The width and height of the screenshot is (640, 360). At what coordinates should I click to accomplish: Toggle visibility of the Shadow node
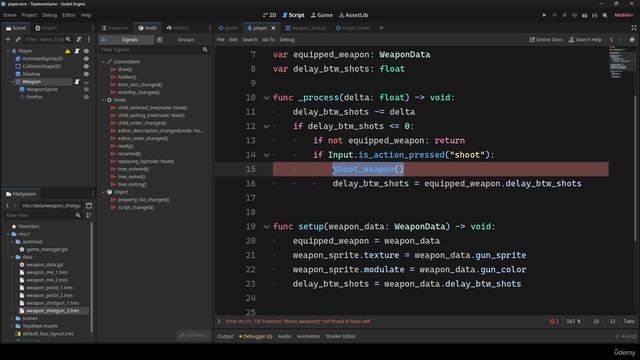(x=86, y=74)
